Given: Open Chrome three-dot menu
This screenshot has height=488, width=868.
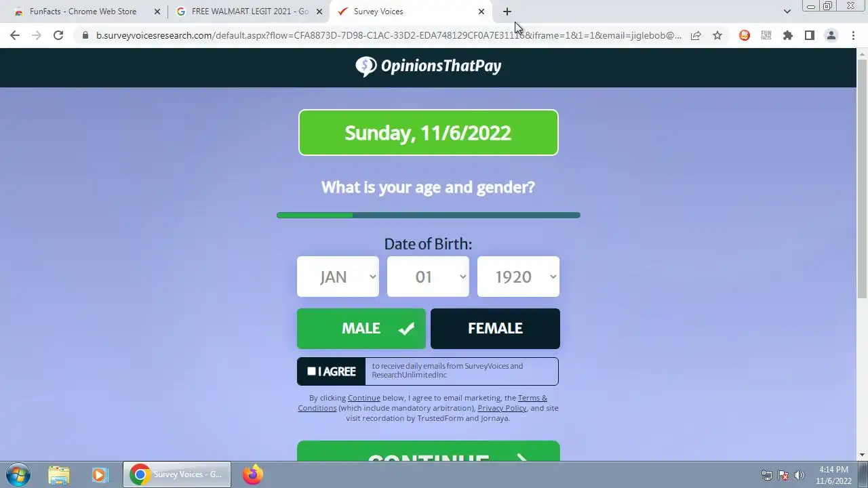Looking at the screenshot, I should tap(853, 35).
